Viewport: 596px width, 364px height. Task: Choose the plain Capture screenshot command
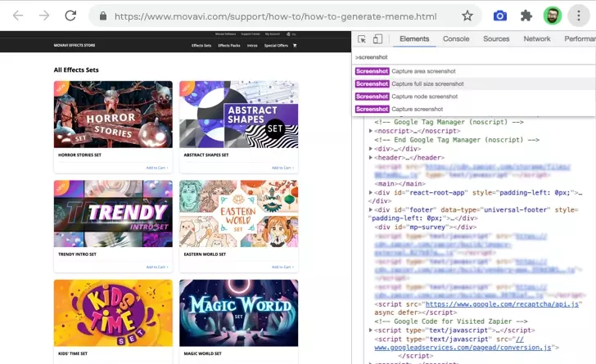[474, 109]
